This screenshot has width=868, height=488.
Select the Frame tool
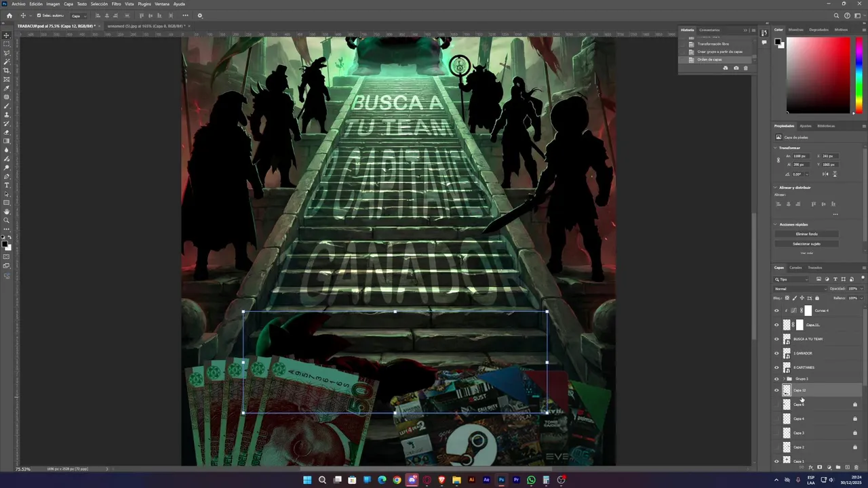click(x=7, y=79)
